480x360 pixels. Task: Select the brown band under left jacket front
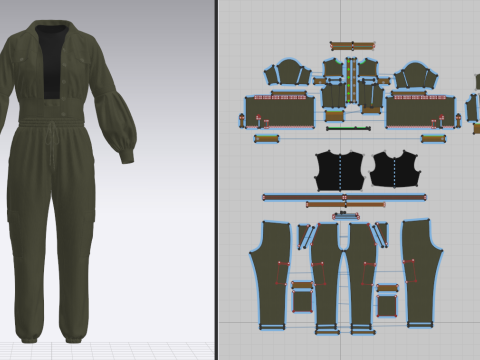pyautogui.click(x=334, y=116)
